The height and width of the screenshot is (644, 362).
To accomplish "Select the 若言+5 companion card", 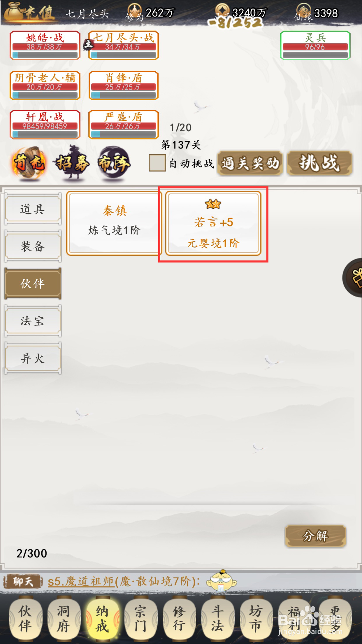I will pos(213,223).
